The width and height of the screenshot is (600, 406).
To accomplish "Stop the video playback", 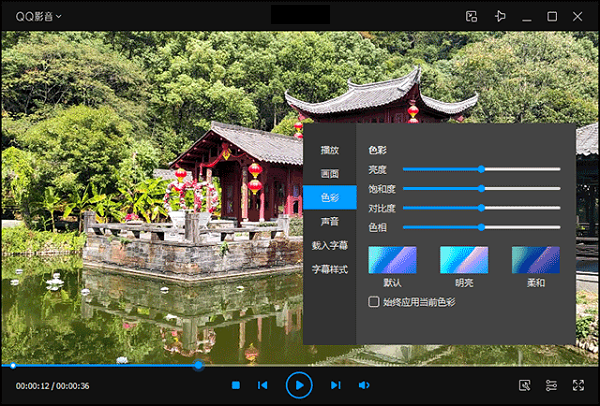I will (x=236, y=385).
